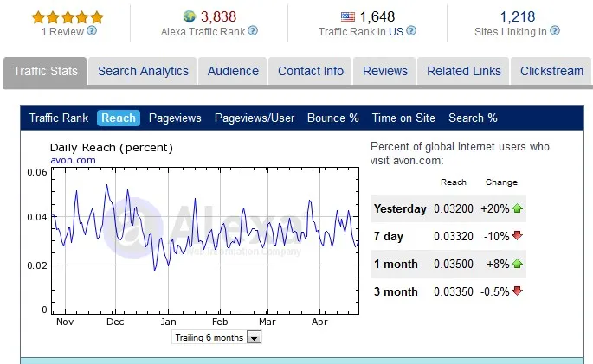
Task: Open the Search Analytics tab
Action: click(143, 71)
